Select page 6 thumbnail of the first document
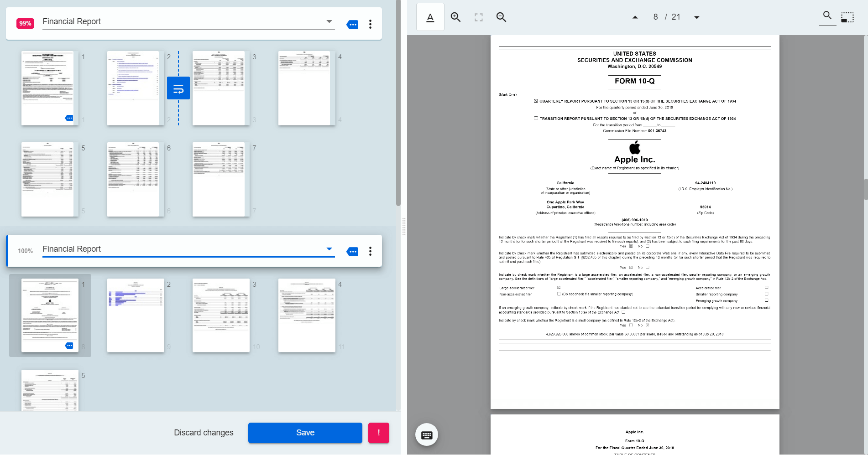Screen dimensions: 868x455 click(x=136, y=179)
